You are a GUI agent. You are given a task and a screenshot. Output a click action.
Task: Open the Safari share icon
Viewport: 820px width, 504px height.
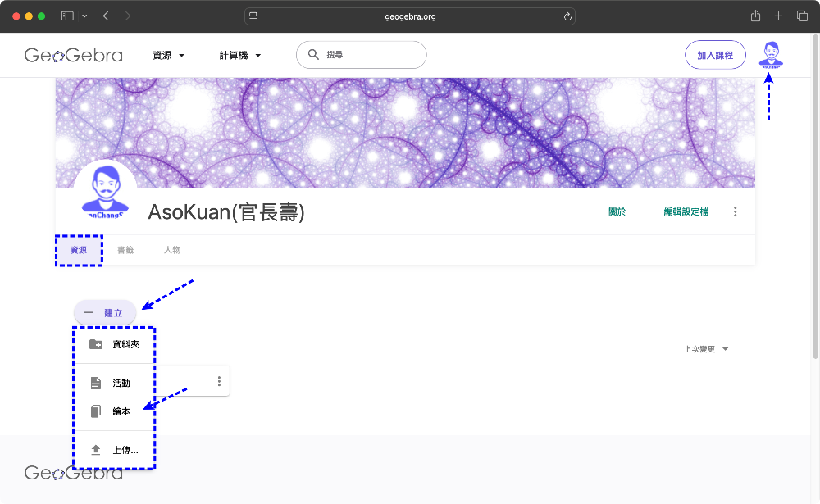tap(755, 16)
